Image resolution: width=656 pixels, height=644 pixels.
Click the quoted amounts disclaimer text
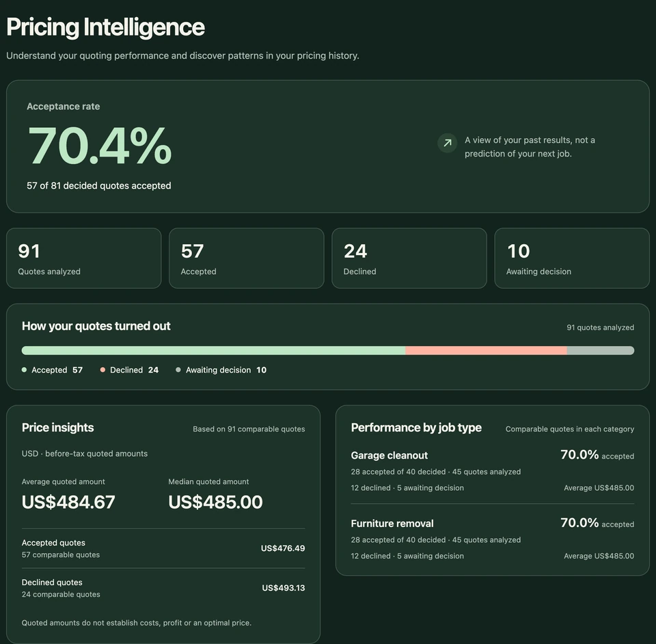coord(137,623)
